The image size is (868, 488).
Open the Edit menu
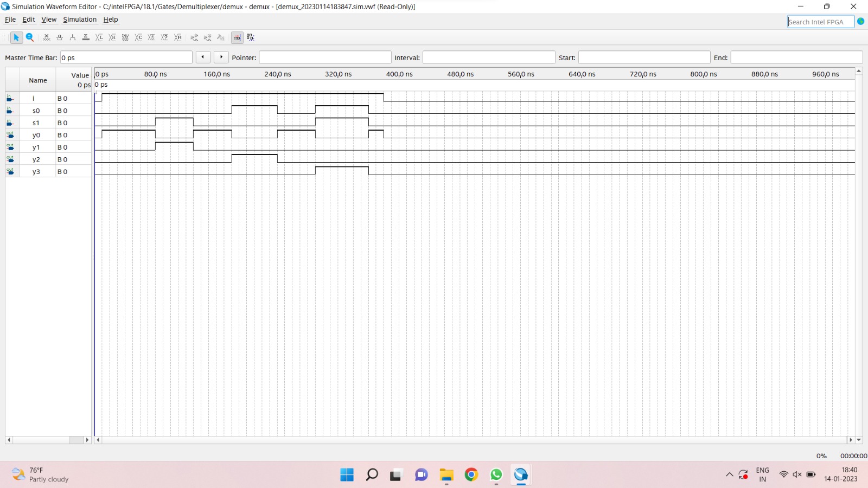[28, 20]
